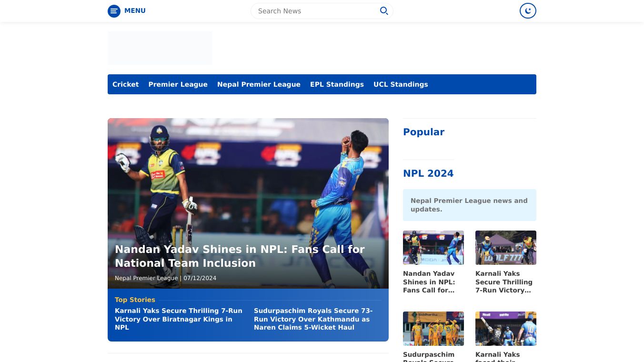Image resolution: width=644 pixels, height=362 pixels.
Task: Read Karnali Yaks 7-Run Victory top story
Action: pyautogui.click(x=179, y=319)
